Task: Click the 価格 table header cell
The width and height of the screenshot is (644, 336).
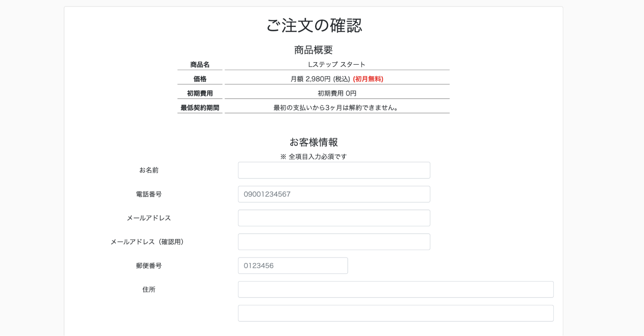Action: pyautogui.click(x=200, y=79)
